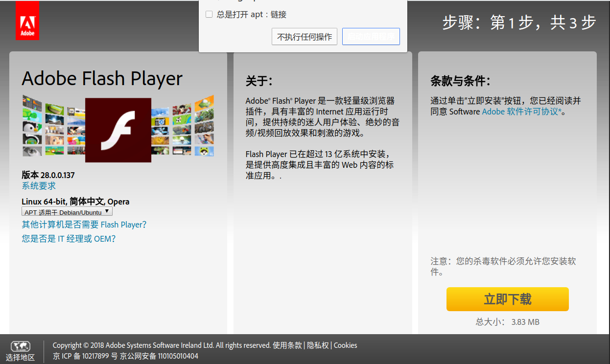Open 其他计算机是否需要 Flash Player? link
This screenshot has height=364, width=610.
point(84,225)
